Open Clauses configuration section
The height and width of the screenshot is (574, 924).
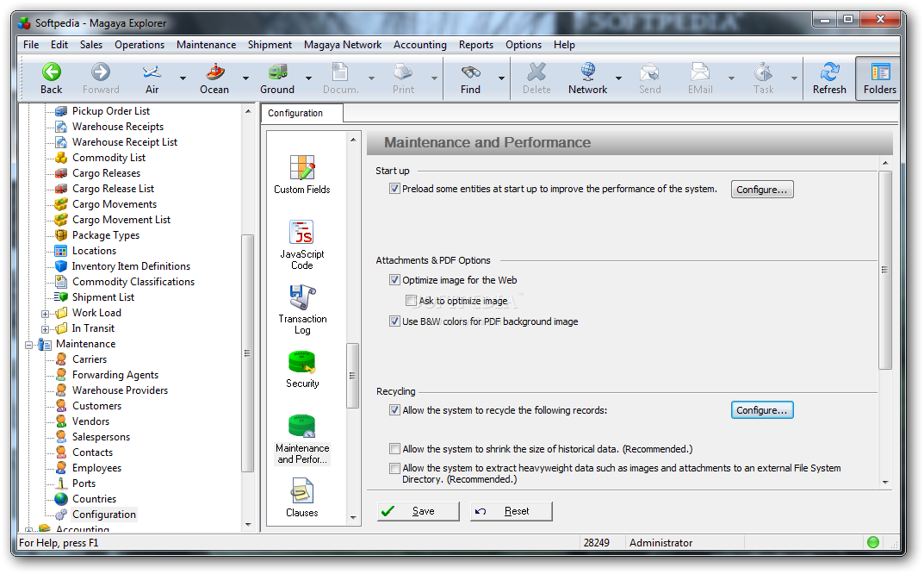(301, 498)
